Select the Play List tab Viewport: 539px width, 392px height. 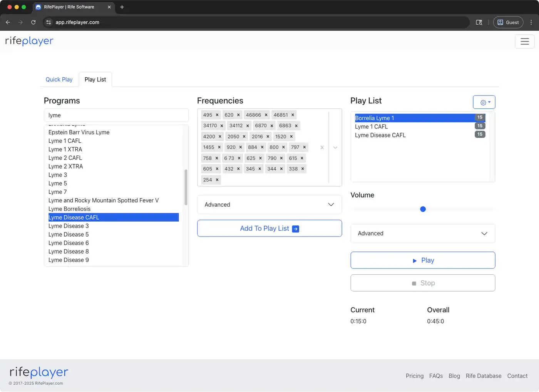[95, 80]
